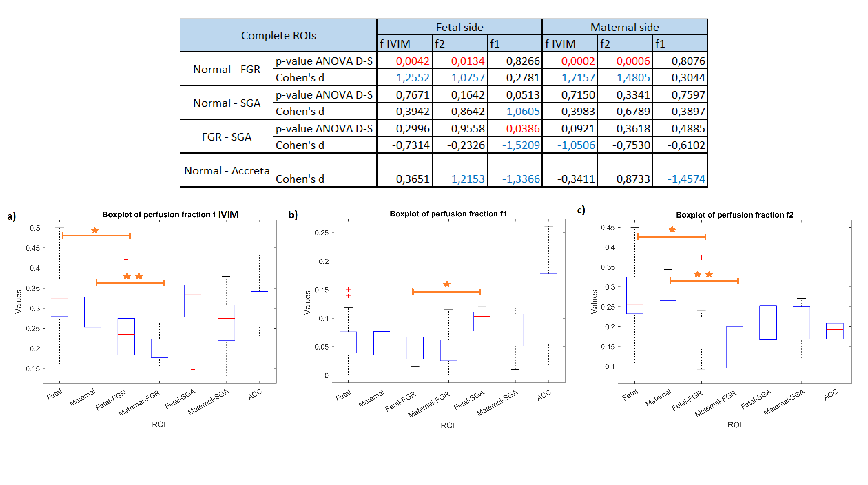Viewport: 868px width, 485px height.
Task: Click the Fetal-FGR outlier cross in f2 boxplot
Action: (701, 257)
